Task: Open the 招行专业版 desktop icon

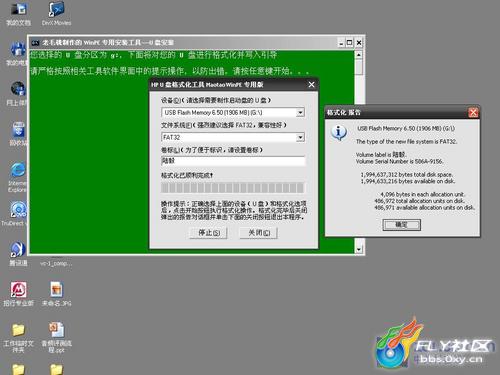Action: point(18,294)
